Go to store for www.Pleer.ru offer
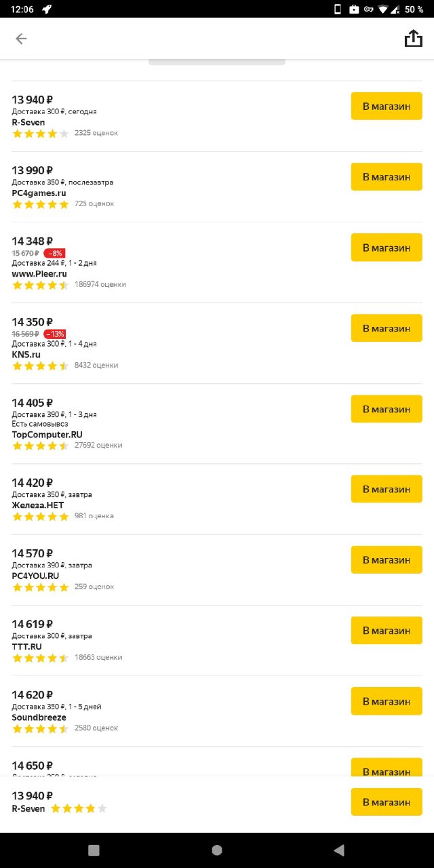 [x=387, y=248]
